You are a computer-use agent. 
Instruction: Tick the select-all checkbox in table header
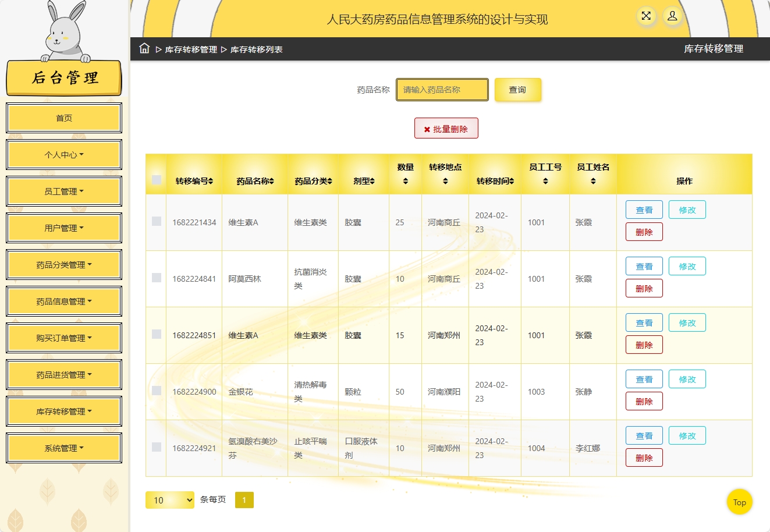(156, 180)
